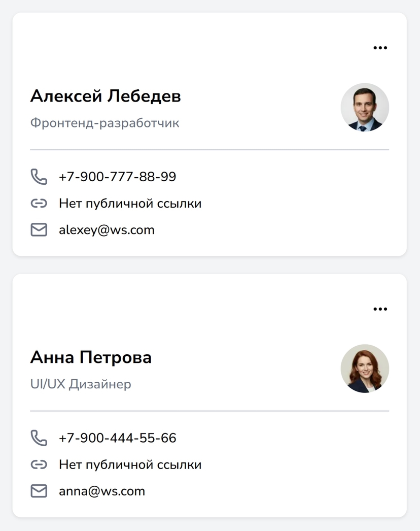Click the link icon in Алексей Лебедев's card
The width and height of the screenshot is (420, 531).
point(39,203)
